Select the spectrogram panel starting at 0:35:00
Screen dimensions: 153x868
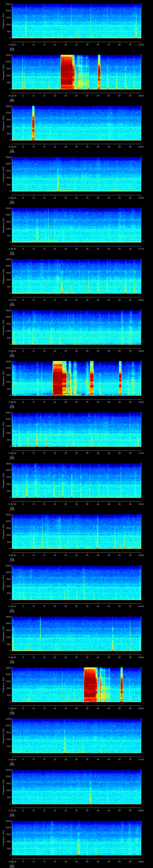[76, 685]
